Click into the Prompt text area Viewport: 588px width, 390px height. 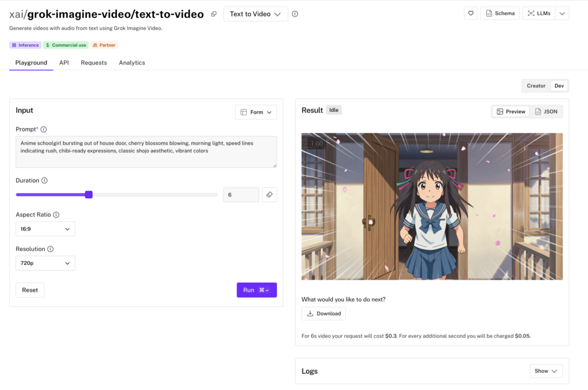(146, 152)
